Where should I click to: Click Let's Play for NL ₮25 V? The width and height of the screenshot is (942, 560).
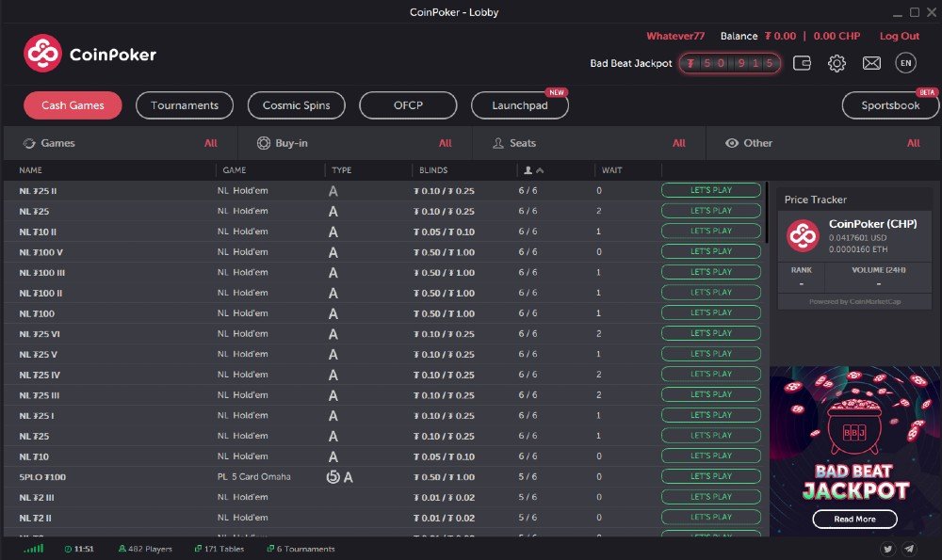point(711,354)
